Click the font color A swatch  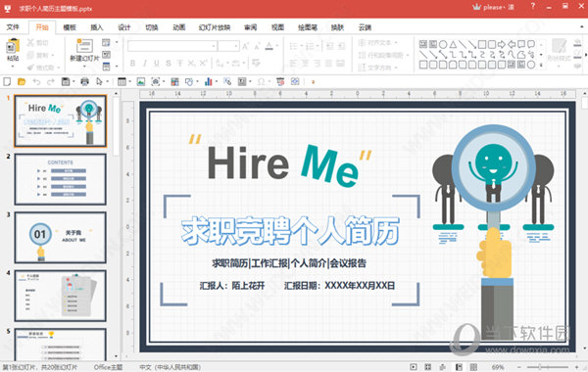pos(269,46)
